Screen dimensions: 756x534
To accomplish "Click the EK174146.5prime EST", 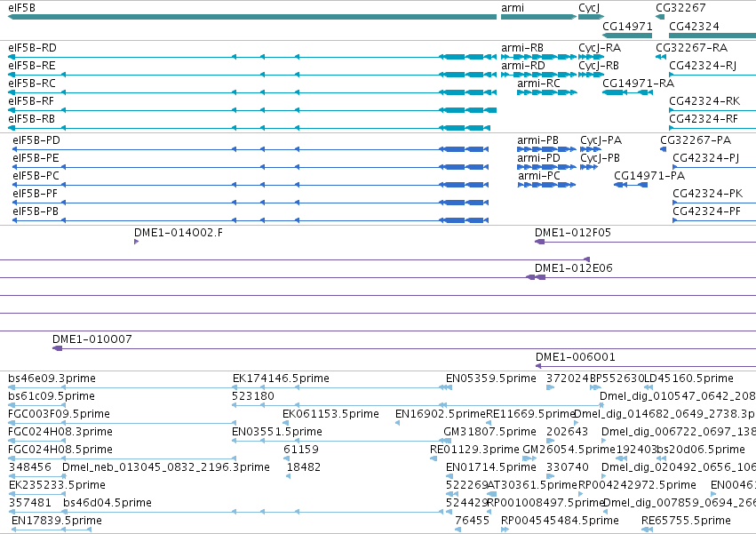I will click(x=341, y=387).
